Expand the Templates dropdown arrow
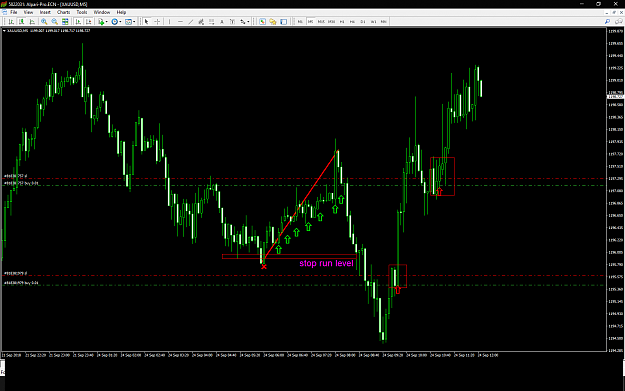 point(134,22)
